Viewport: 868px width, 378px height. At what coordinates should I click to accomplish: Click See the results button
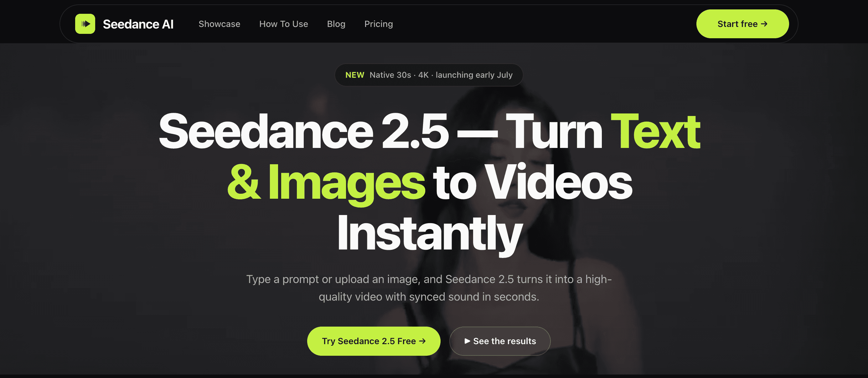coord(500,341)
